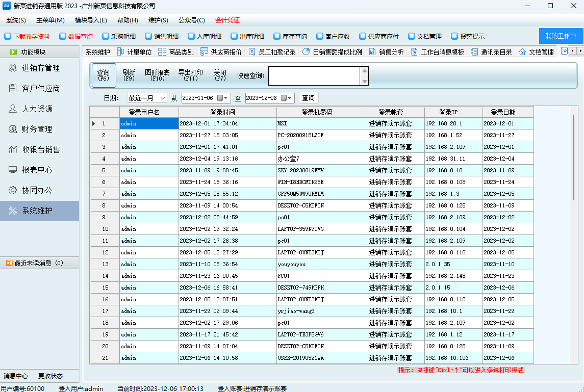This screenshot has width=584, height=392.
Task: Toggle the 库存查询 checkbox
Action: [277, 36]
